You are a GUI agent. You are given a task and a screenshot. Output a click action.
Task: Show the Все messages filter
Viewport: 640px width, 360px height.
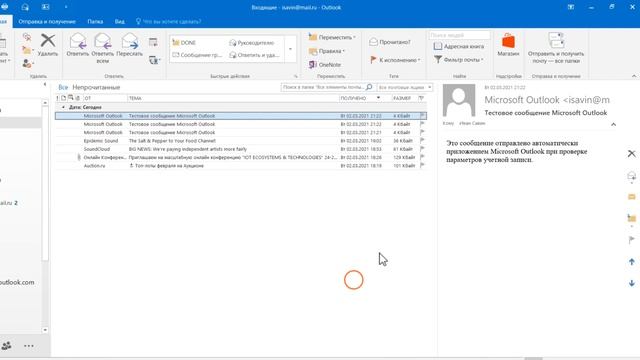pos(63,87)
